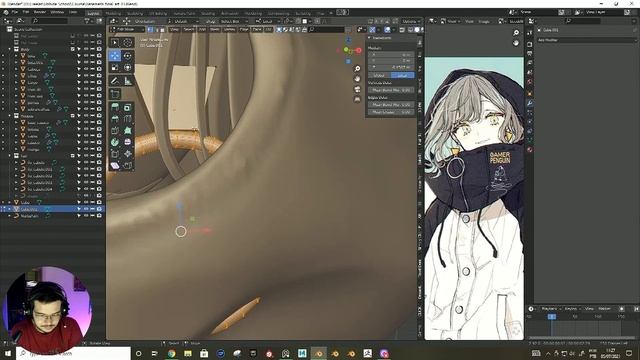The height and width of the screenshot is (360, 640).
Task: Open the Modifier properties wrench tab
Action: (530, 103)
